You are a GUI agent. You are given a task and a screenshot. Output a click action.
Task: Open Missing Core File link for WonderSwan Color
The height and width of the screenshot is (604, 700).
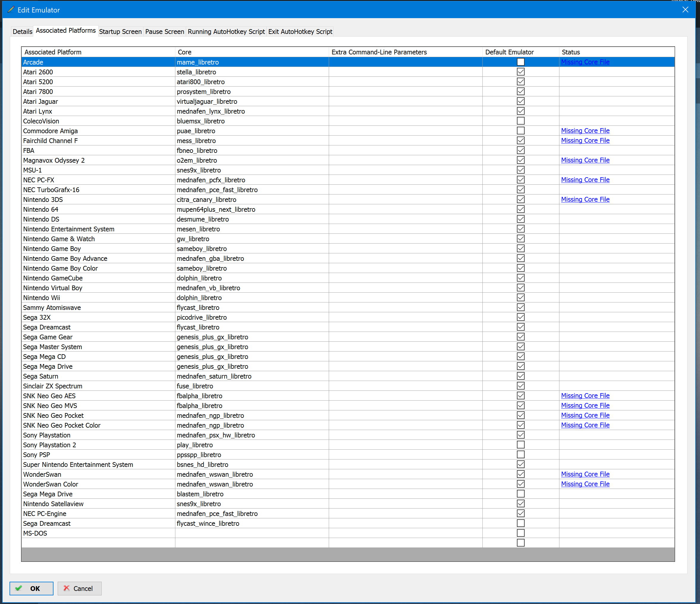[x=585, y=484]
